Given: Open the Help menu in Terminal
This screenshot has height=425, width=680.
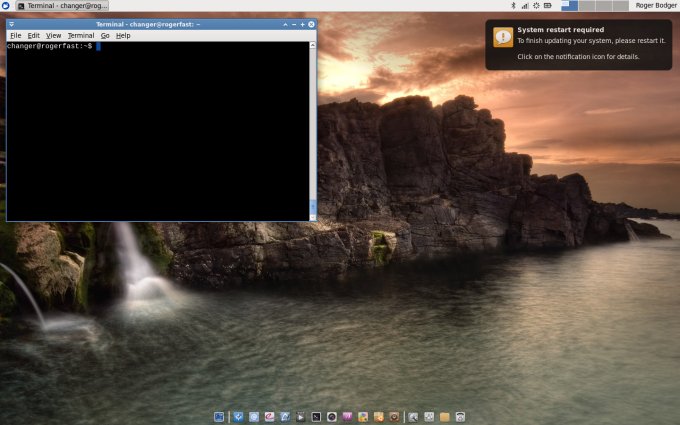Looking at the screenshot, I should 123,35.
